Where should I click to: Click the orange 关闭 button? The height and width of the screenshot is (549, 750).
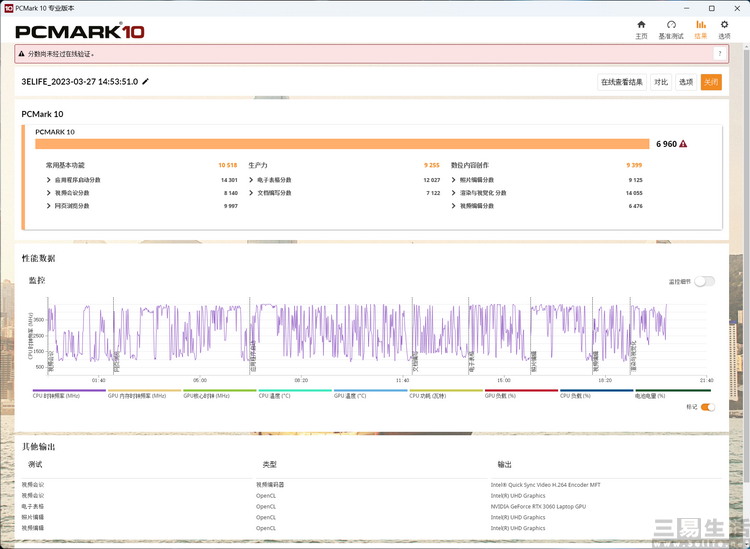711,82
